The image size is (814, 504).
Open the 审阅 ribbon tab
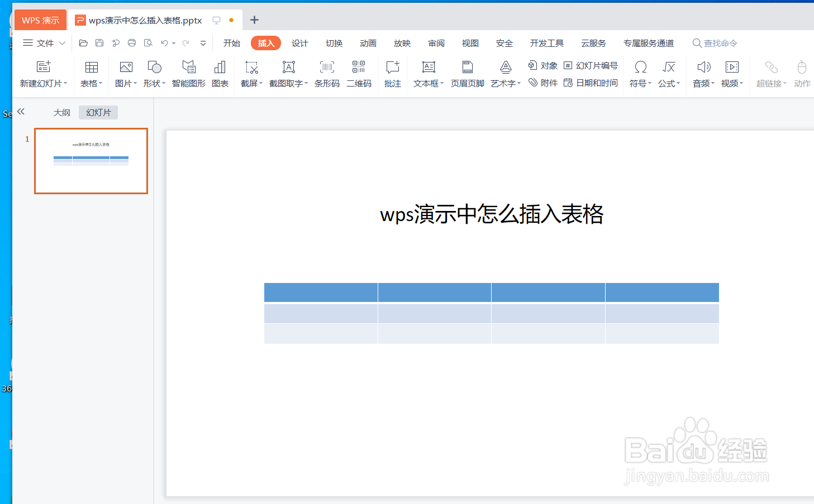coord(436,43)
